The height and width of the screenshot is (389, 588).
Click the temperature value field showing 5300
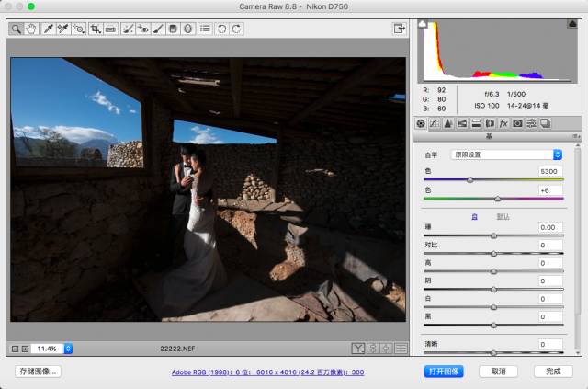coord(550,171)
